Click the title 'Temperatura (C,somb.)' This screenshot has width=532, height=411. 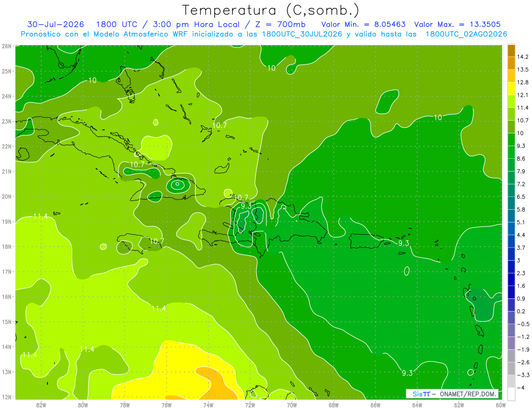click(x=270, y=10)
